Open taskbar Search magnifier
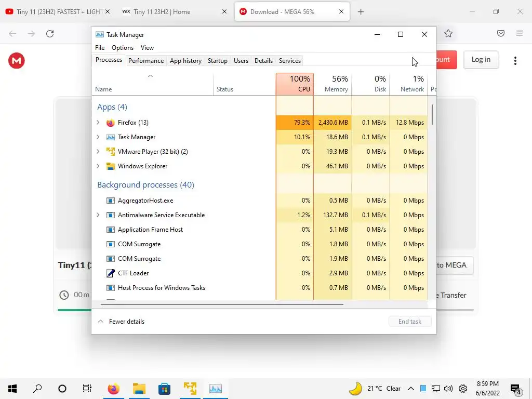Viewport: 532px width, 399px height. click(x=37, y=389)
